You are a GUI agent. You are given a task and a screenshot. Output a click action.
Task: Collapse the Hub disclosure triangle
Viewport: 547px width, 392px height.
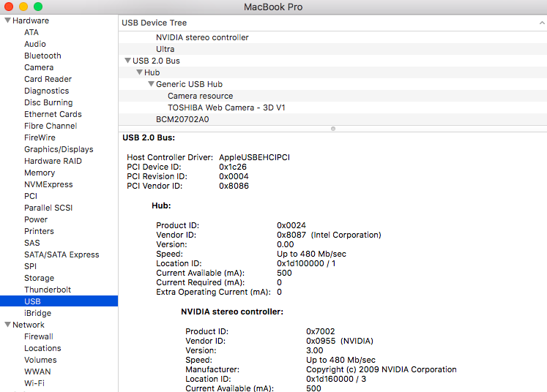click(x=140, y=72)
